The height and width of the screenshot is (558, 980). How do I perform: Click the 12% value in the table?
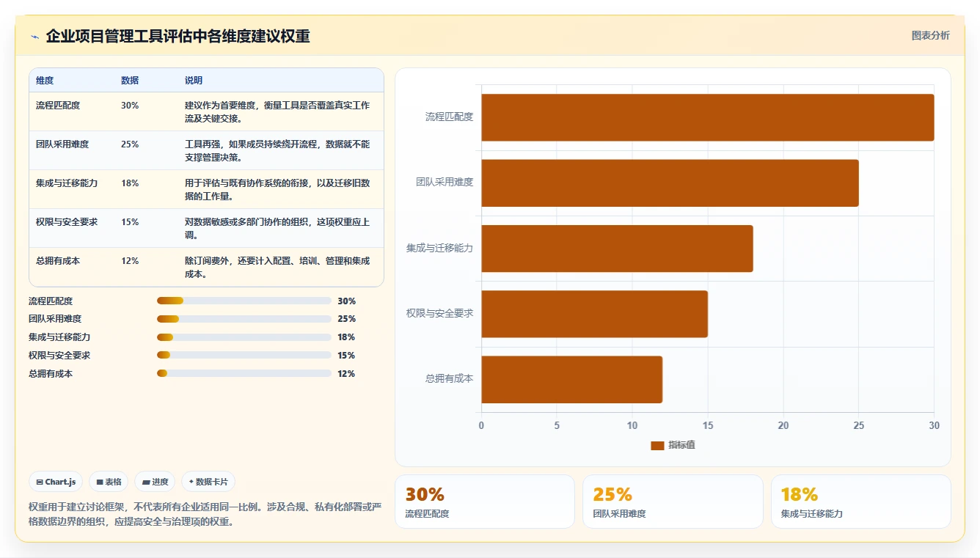point(130,261)
